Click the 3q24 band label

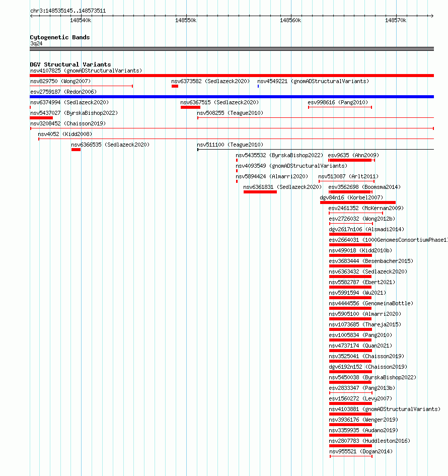(36, 44)
